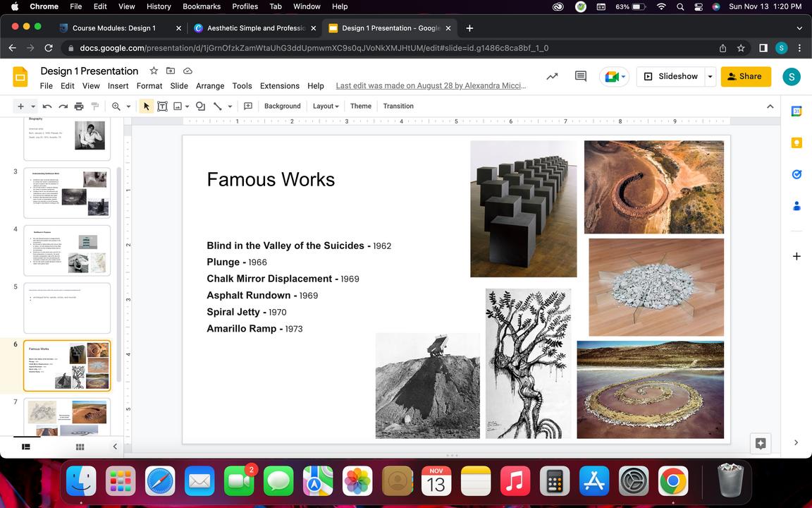The height and width of the screenshot is (508, 812).
Task: Expand the Layout dropdown
Action: click(x=326, y=106)
